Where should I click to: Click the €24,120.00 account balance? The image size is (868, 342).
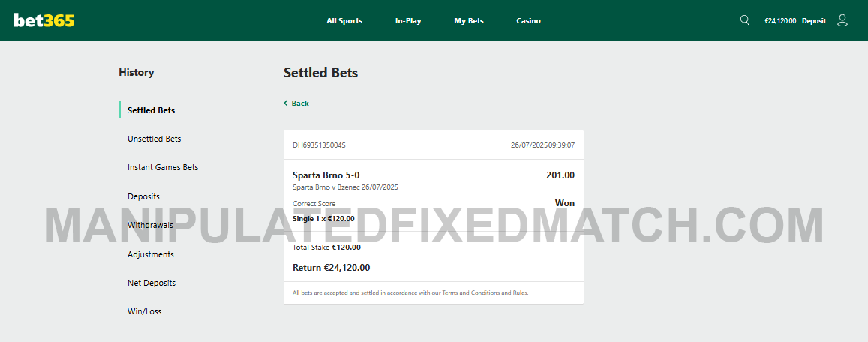(x=779, y=21)
